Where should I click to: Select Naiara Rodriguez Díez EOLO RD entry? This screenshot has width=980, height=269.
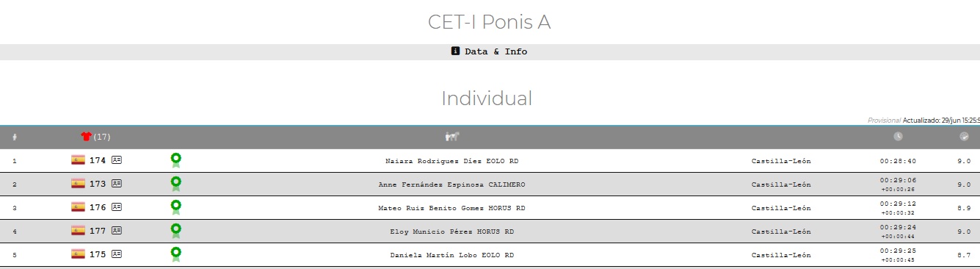(451, 161)
